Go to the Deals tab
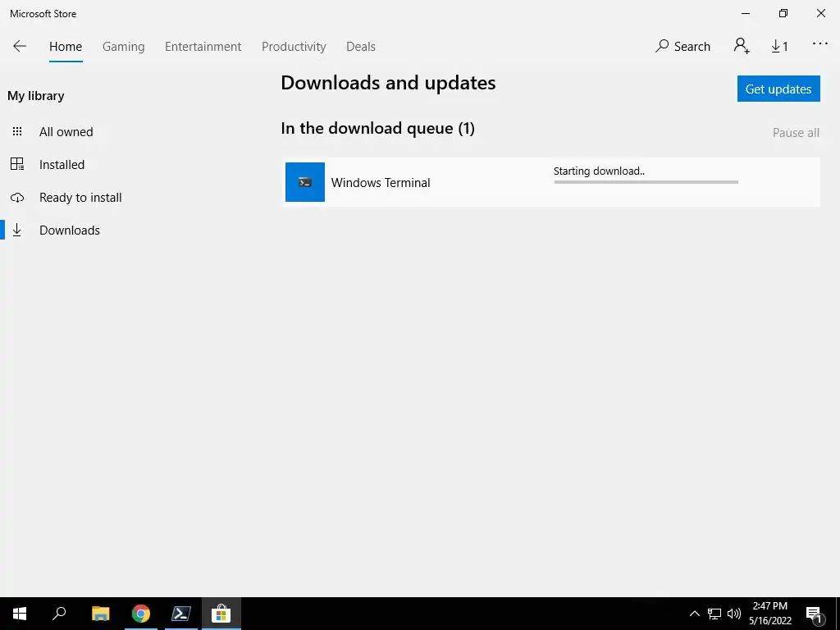 click(x=361, y=47)
